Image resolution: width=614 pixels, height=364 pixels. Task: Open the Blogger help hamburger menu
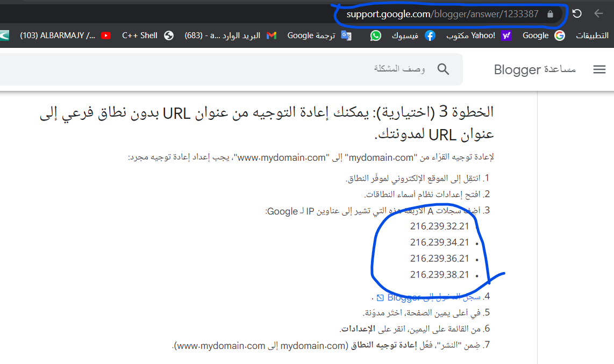pos(599,70)
